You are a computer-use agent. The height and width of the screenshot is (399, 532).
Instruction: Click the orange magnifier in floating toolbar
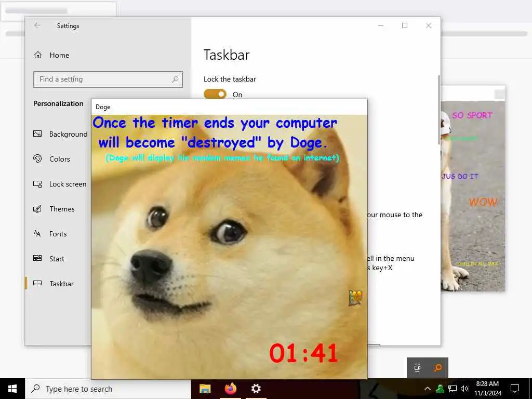[x=438, y=368]
